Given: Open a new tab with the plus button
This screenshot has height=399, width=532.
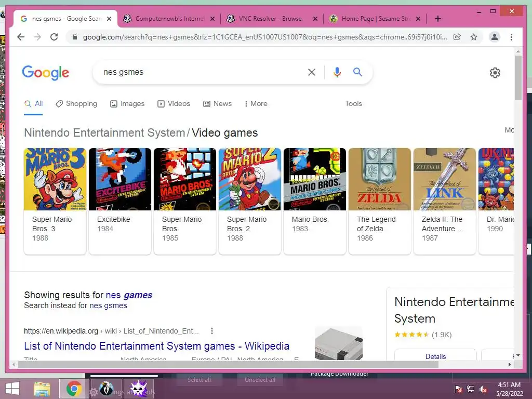Looking at the screenshot, I should [x=437, y=19].
